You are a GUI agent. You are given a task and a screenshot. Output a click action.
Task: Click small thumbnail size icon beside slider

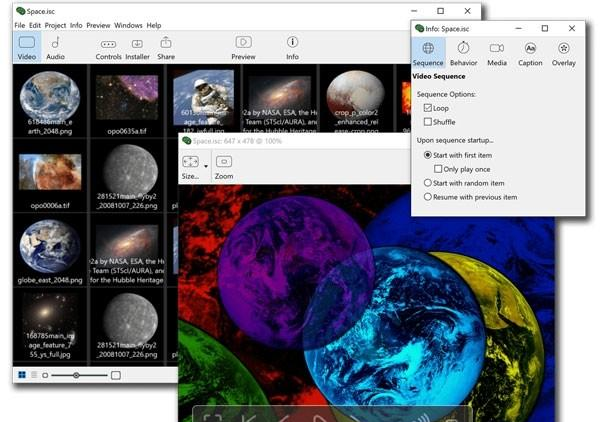pos(45,375)
